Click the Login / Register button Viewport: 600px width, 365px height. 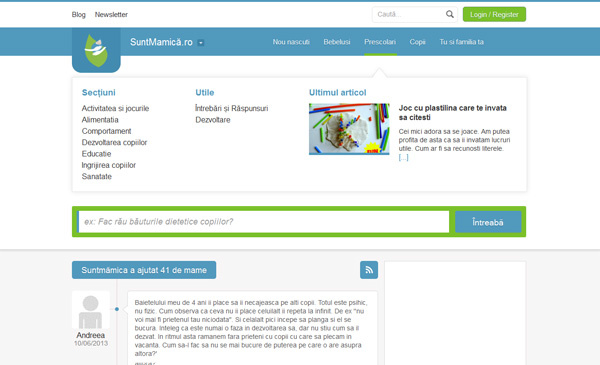pos(494,14)
